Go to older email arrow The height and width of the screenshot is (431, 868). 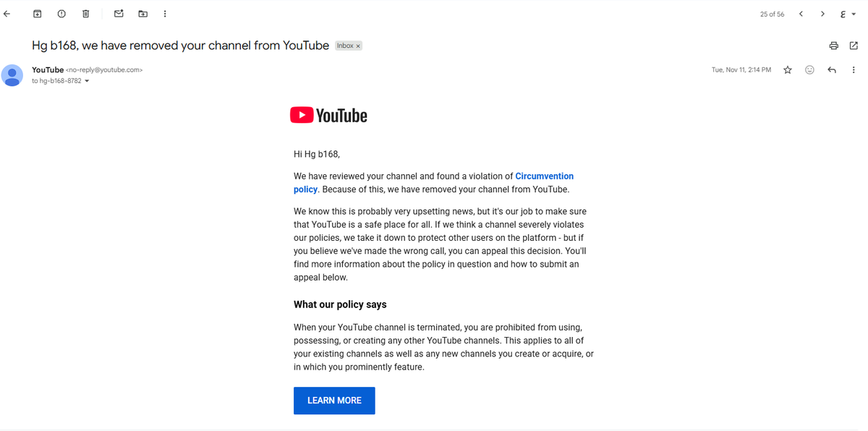coord(822,14)
